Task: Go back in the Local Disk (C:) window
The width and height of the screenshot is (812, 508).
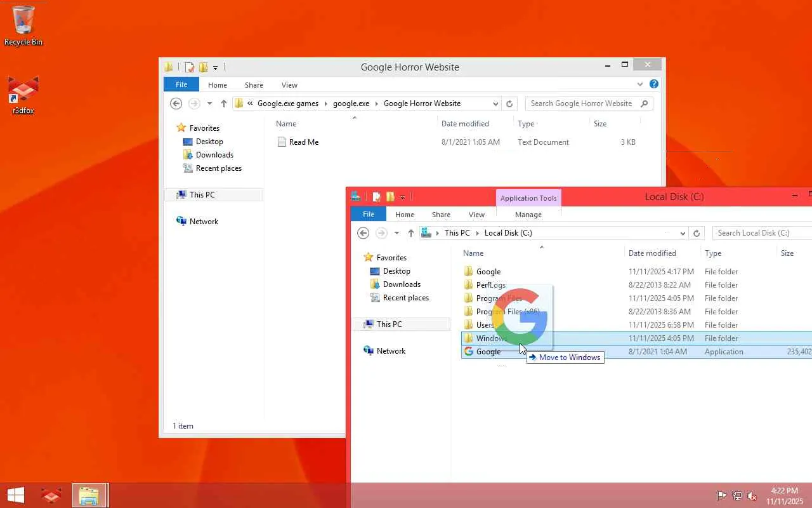Action: click(x=363, y=233)
